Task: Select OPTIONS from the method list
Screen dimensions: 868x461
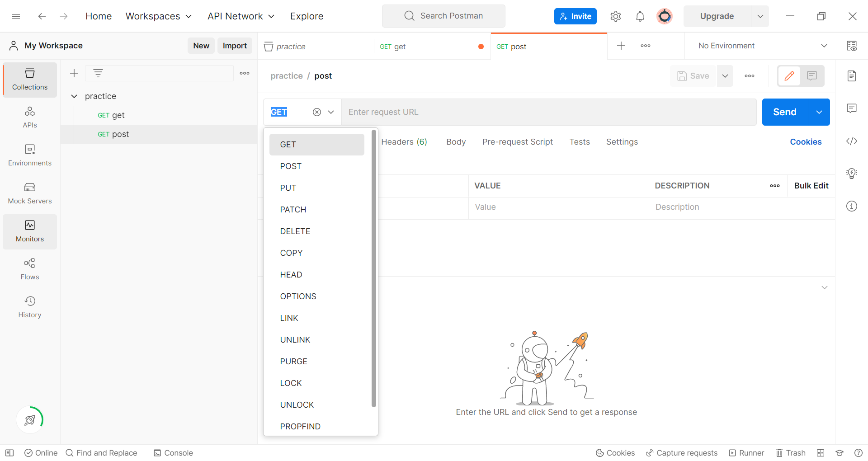Action: point(317,296)
